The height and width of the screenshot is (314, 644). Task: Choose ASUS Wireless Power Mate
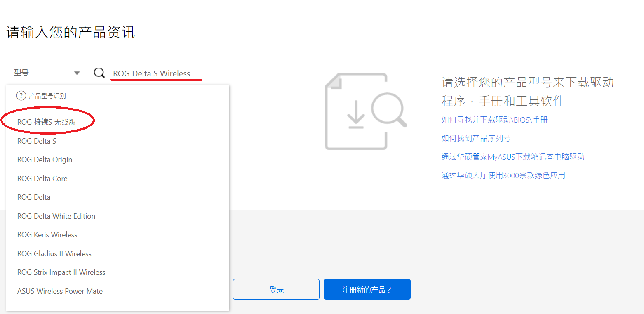(60, 291)
